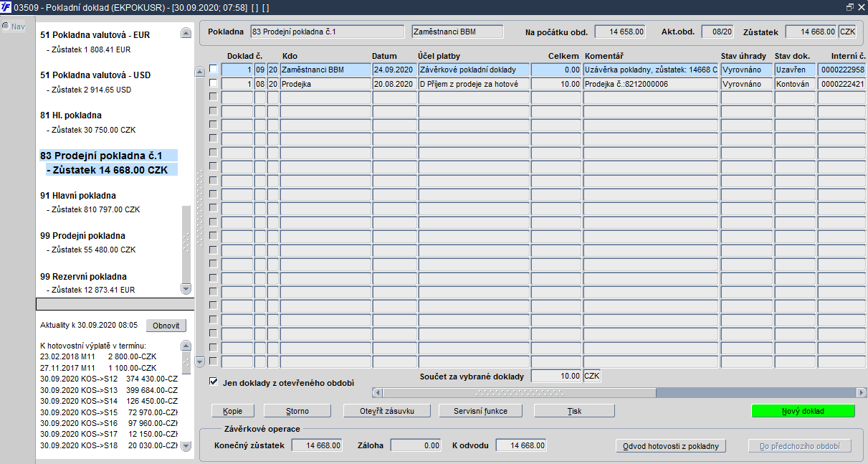Screen dimensions: 868x464
Task: Click the Konečný zůstatek field
Action: pos(317,445)
